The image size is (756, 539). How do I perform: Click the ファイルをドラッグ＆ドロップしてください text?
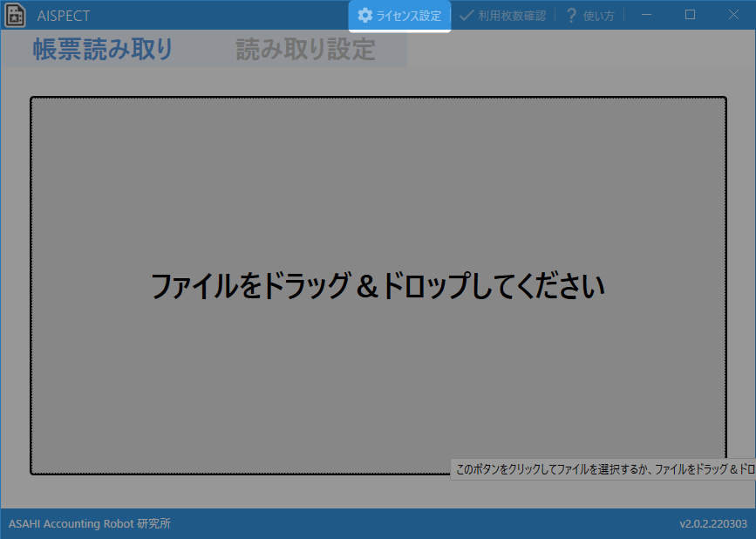tap(378, 286)
